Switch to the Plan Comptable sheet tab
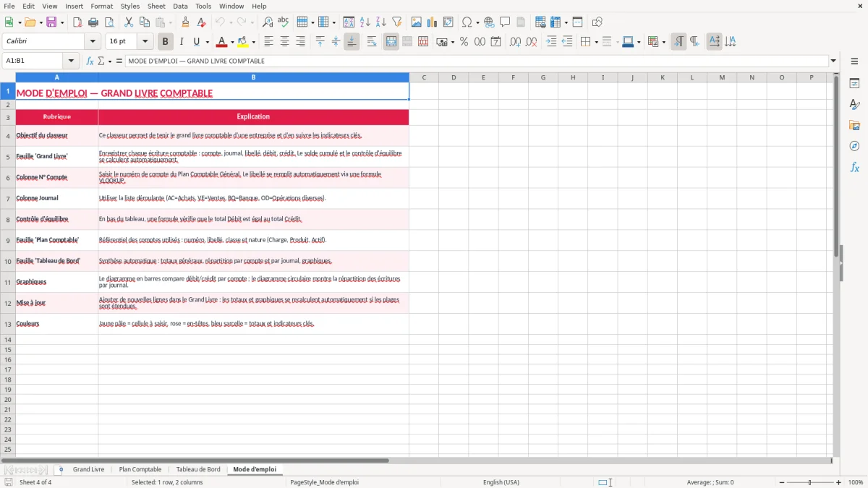This screenshot has width=868, height=488. (x=140, y=470)
